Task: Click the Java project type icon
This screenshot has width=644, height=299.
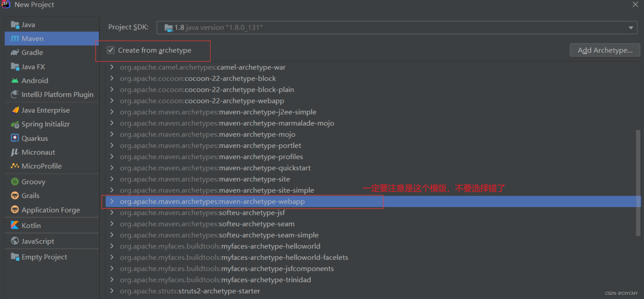Action: click(15, 25)
